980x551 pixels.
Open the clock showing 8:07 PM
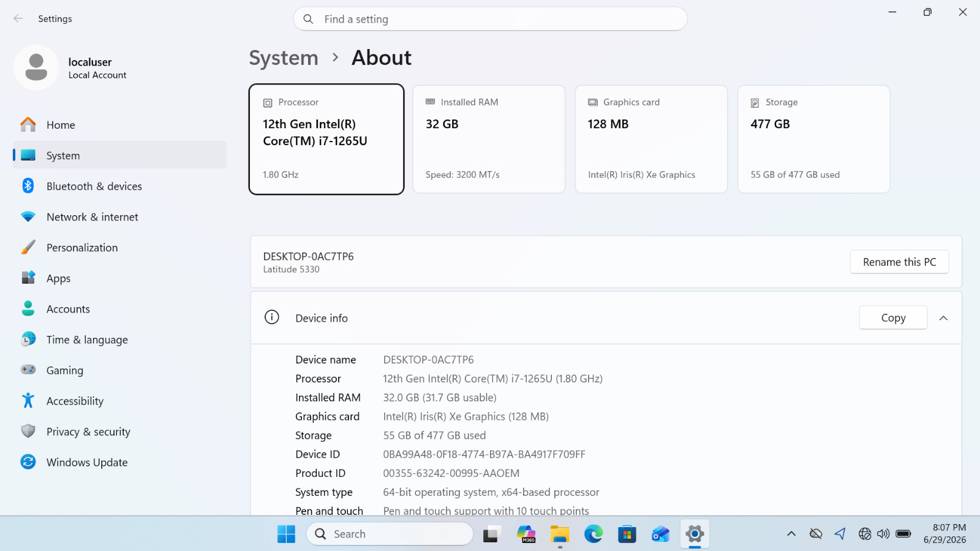(x=944, y=533)
